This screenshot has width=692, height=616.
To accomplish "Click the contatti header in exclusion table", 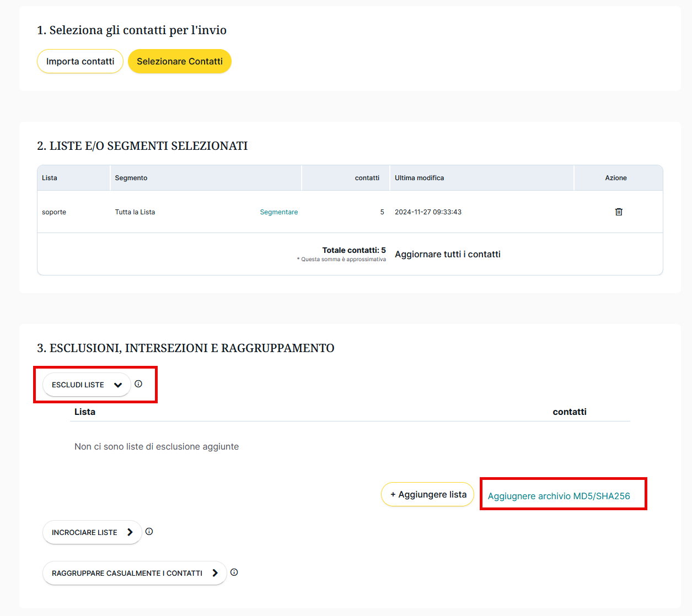I will coord(569,412).
